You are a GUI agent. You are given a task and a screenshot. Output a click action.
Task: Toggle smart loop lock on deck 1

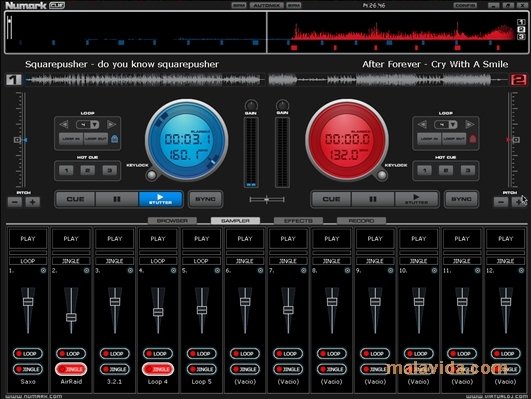point(114,139)
